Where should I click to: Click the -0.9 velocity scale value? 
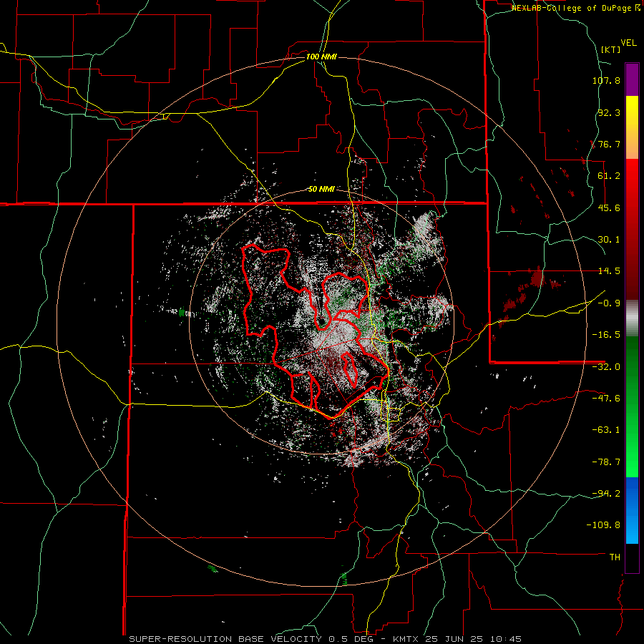pyautogui.click(x=609, y=303)
